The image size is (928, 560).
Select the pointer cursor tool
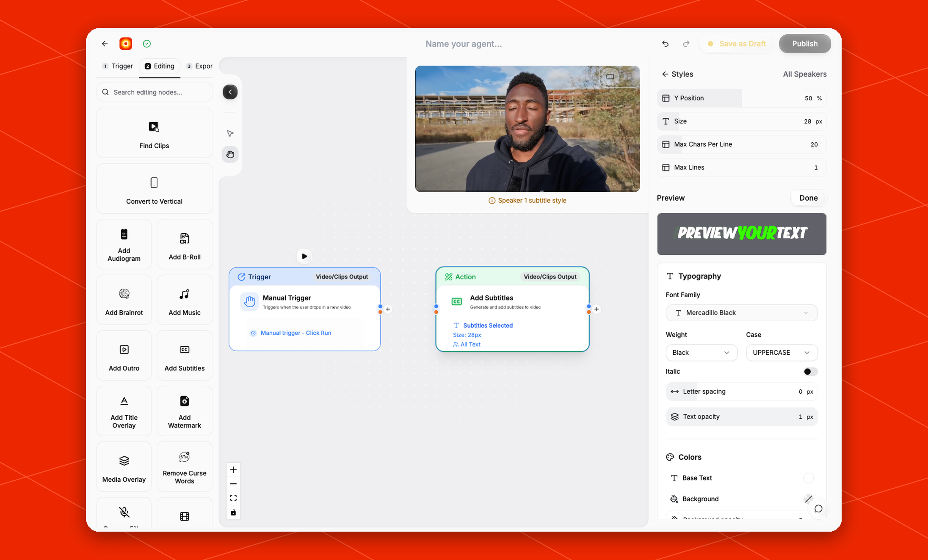(230, 133)
